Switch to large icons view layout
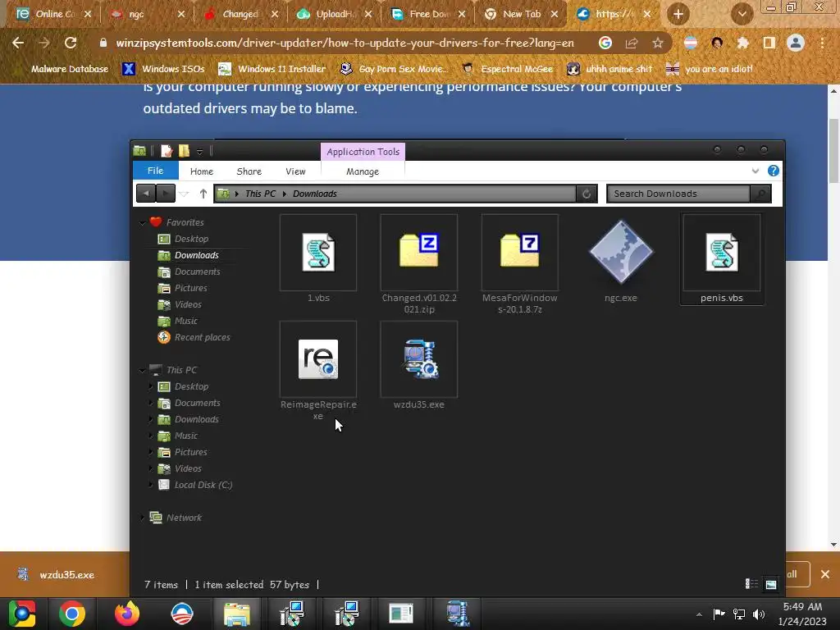Viewport: 840px width, 630px height. pyautogui.click(x=771, y=584)
